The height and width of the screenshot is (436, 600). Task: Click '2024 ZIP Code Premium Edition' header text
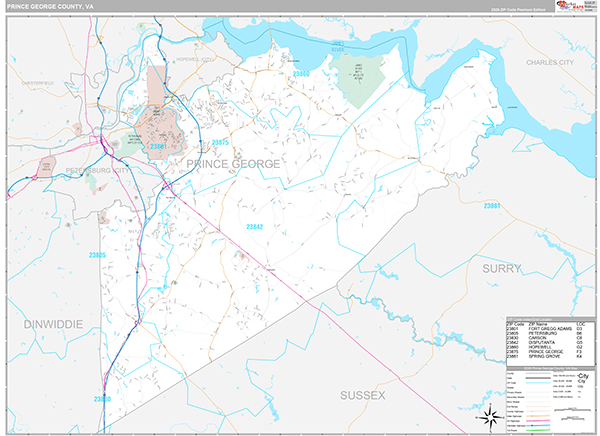point(518,9)
